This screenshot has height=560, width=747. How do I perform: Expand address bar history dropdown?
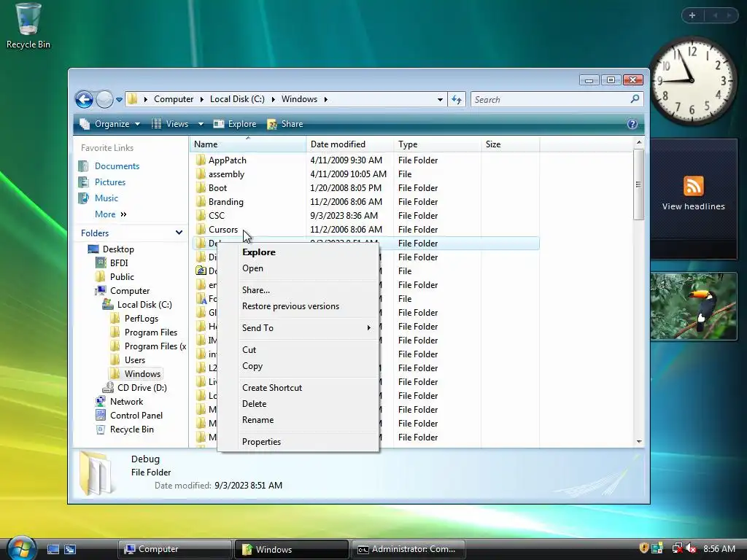[x=440, y=99]
